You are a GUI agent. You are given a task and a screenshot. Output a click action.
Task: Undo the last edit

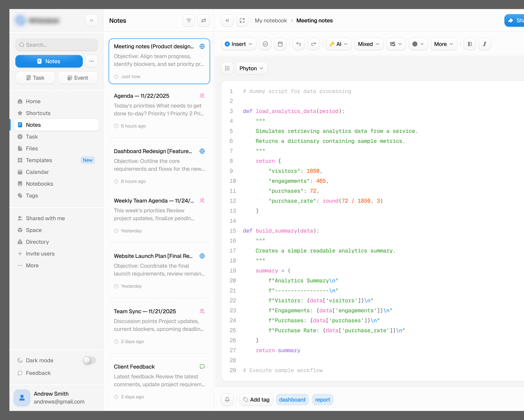pyautogui.click(x=299, y=44)
